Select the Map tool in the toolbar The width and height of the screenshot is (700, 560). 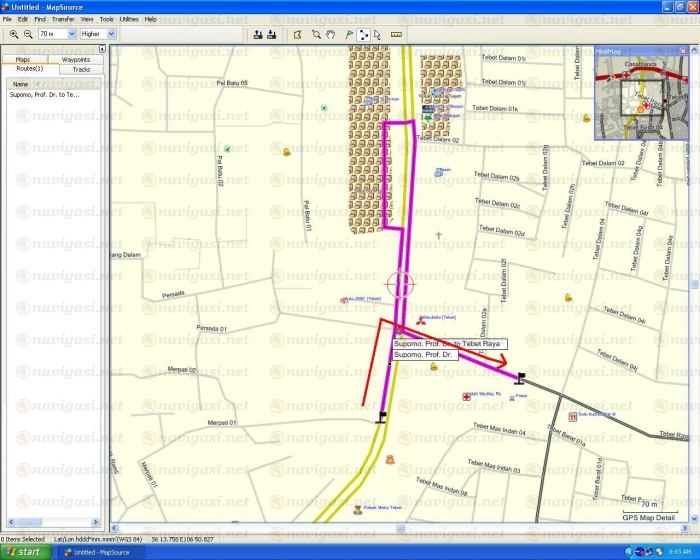(296, 34)
